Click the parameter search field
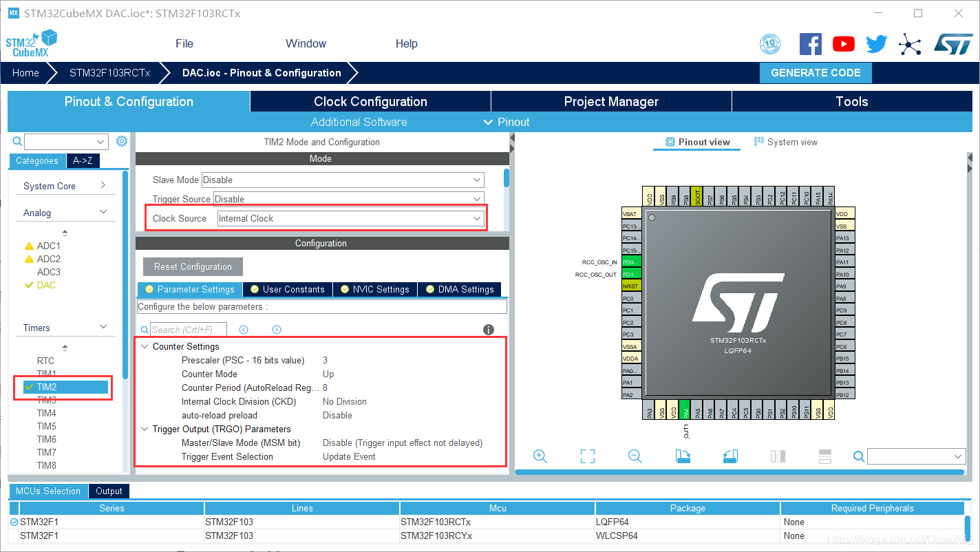This screenshot has width=980, height=552. click(189, 330)
